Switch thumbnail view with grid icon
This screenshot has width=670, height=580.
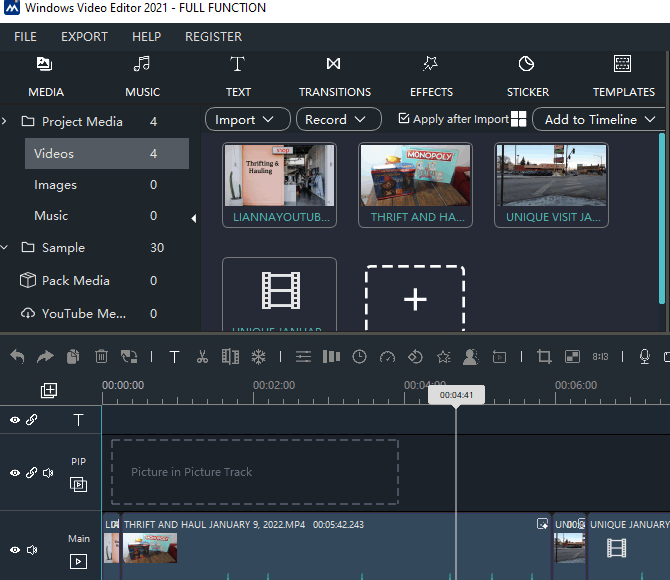[519, 119]
